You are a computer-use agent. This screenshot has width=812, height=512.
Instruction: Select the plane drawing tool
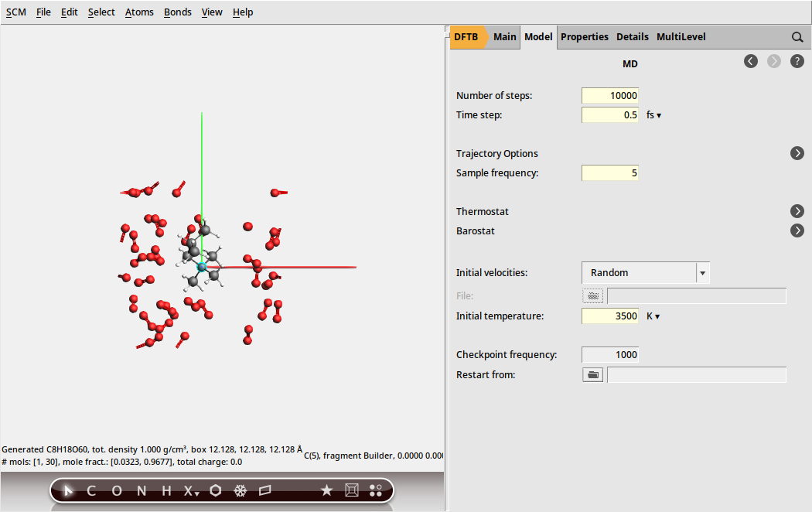click(x=264, y=490)
